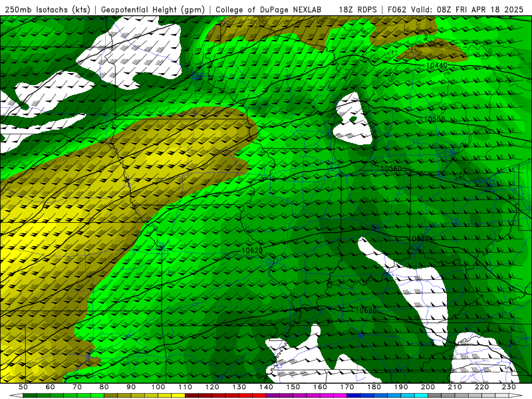Viewport: 532px width, 399px height.
Task: Click the 210 value on the color scale
Action: pyautogui.click(x=456, y=387)
